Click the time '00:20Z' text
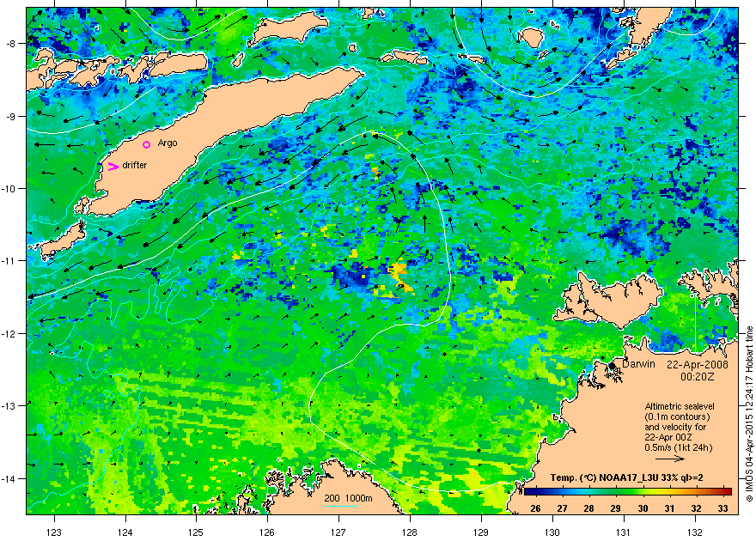The height and width of the screenshot is (541, 756). [698, 377]
